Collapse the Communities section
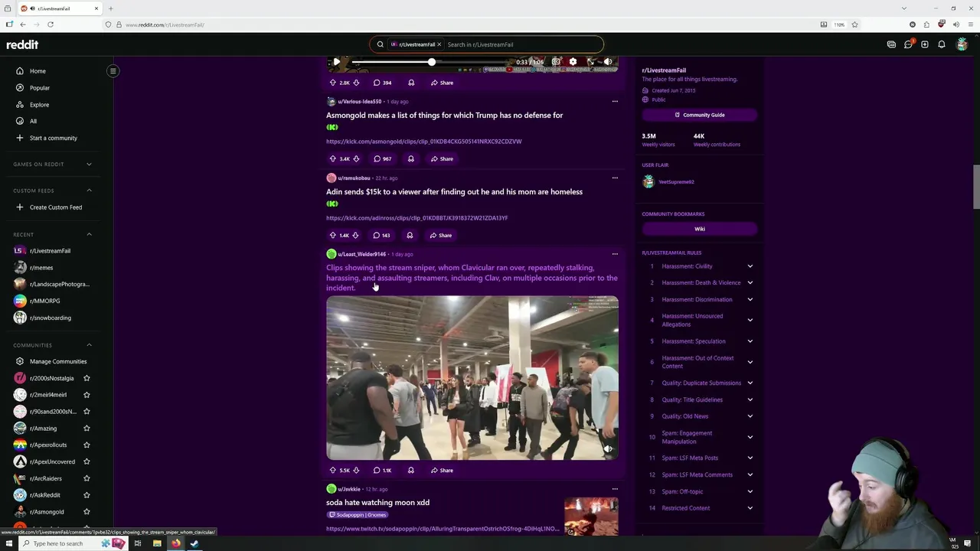This screenshot has height=551, width=980. [89, 345]
